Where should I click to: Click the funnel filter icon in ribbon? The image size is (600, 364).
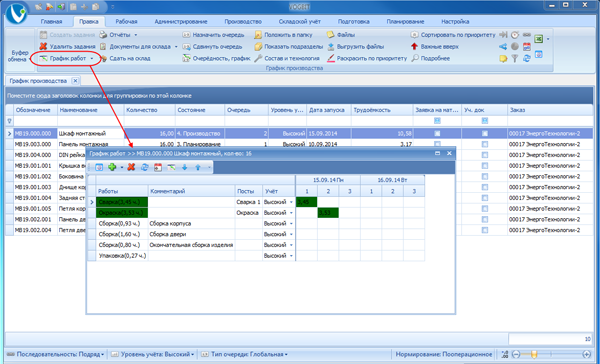pyautogui.click(x=515, y=59)
